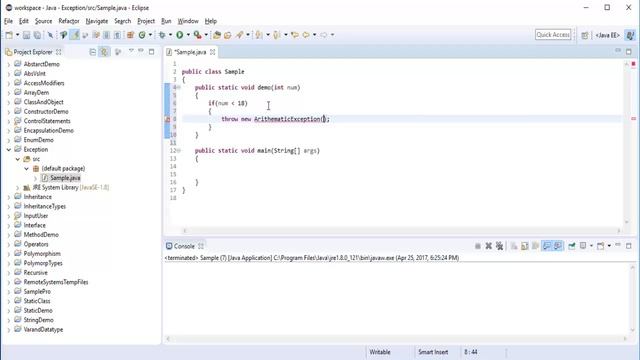640x360 pixels.
Task: Collapse the demo method fold marker at line 4
Action: [x=179, y=87]
